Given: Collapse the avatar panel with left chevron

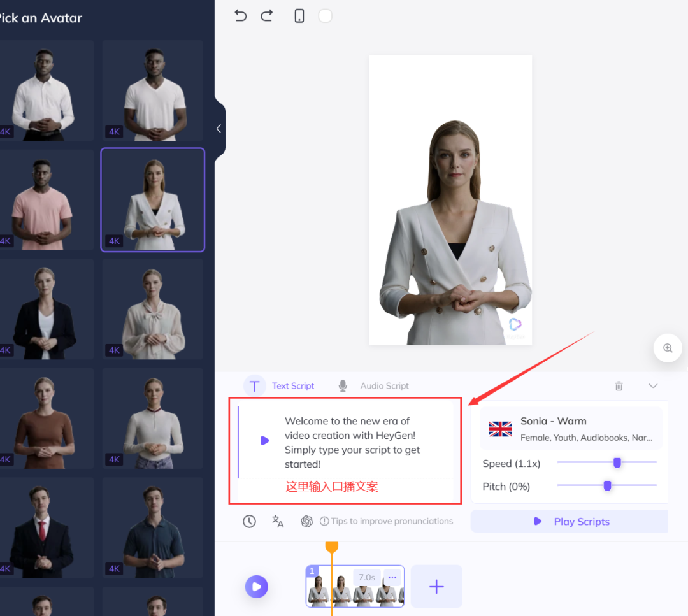Looking at the screenshot, I should point(219,129).
